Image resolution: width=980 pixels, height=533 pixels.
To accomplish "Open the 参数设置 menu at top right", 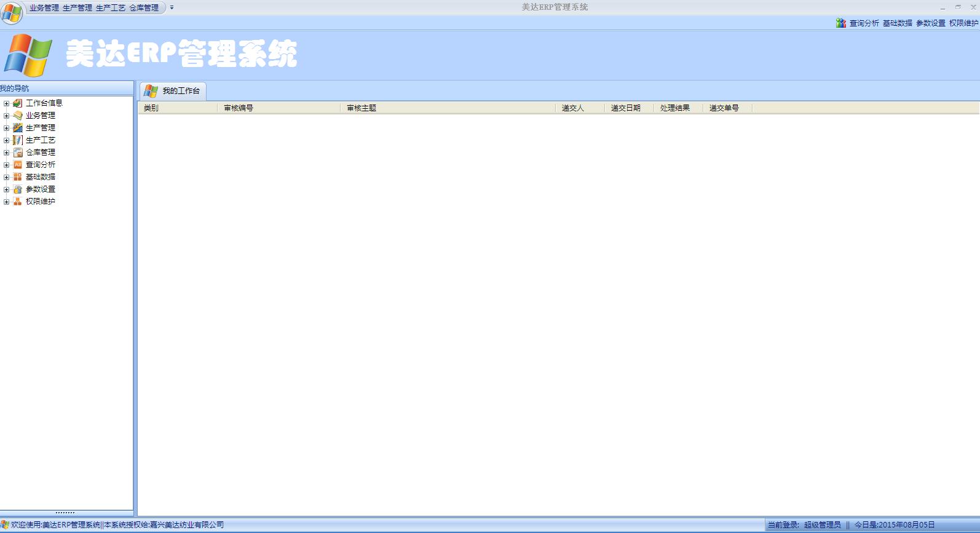I will point(931,23).
